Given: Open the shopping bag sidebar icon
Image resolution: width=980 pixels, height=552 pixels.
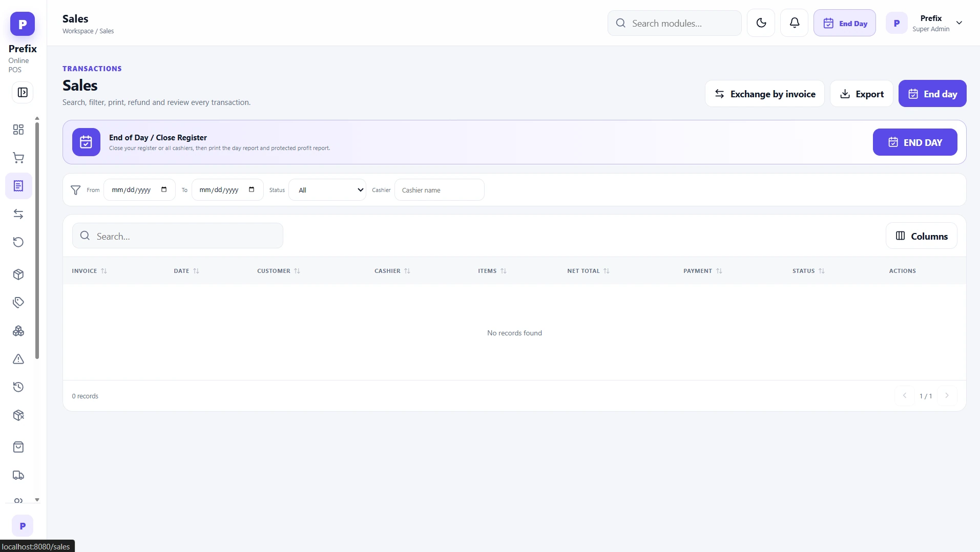Looking at the screenshot, I should coord(18,447).
